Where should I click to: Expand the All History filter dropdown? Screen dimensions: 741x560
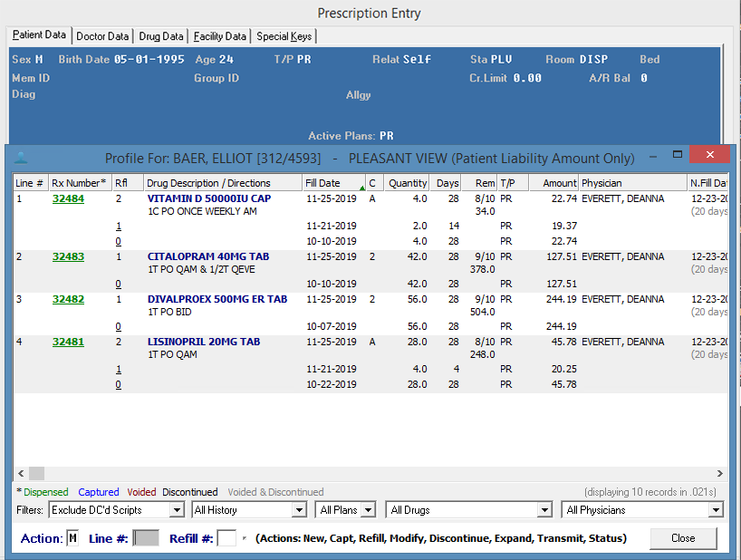click(x=299, y=510)
